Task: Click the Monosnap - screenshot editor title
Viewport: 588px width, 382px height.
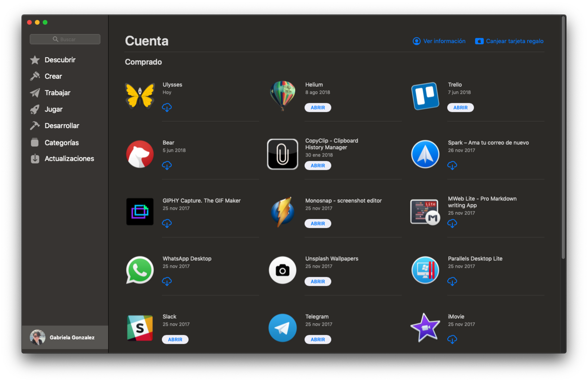Action: [x=344, y=200]
